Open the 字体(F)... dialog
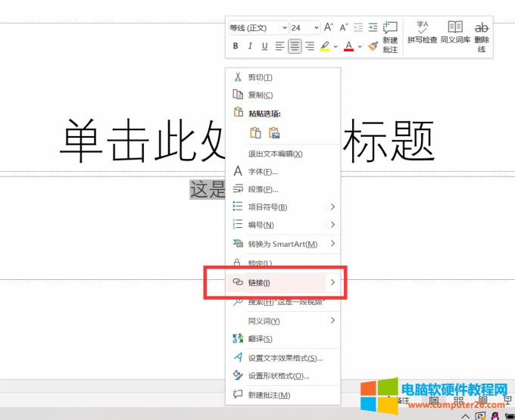Viewport: 515px width, 420px height. click(263, 172)
